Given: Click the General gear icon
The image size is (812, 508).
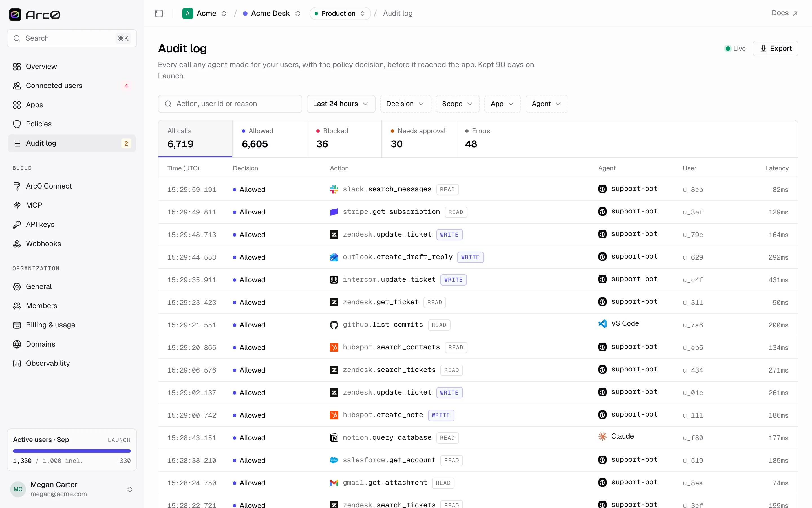Looking at the screenshot, I should (17, 286).
